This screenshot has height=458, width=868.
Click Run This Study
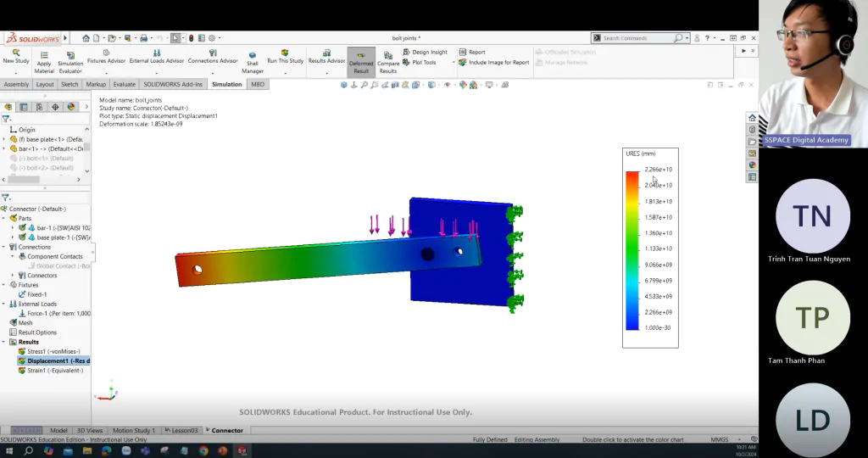pos(285,57)
